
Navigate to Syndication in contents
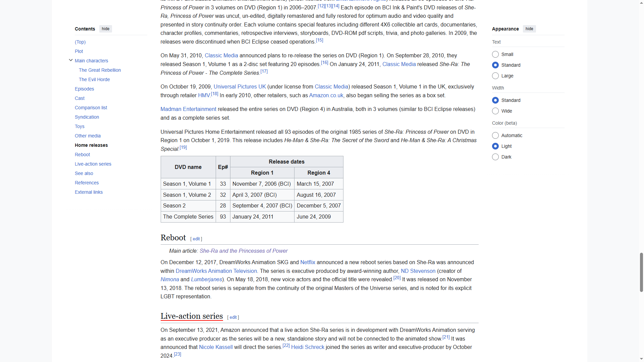87,117
